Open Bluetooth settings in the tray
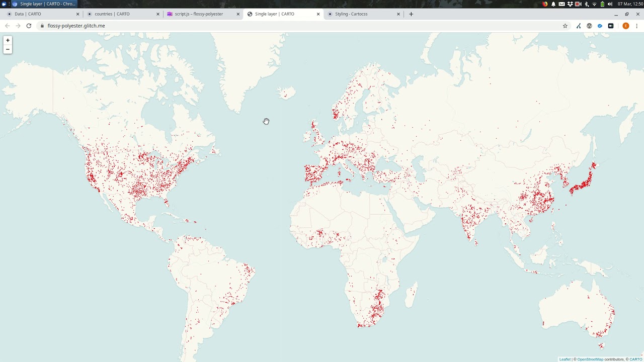 [x=587, y=4]
